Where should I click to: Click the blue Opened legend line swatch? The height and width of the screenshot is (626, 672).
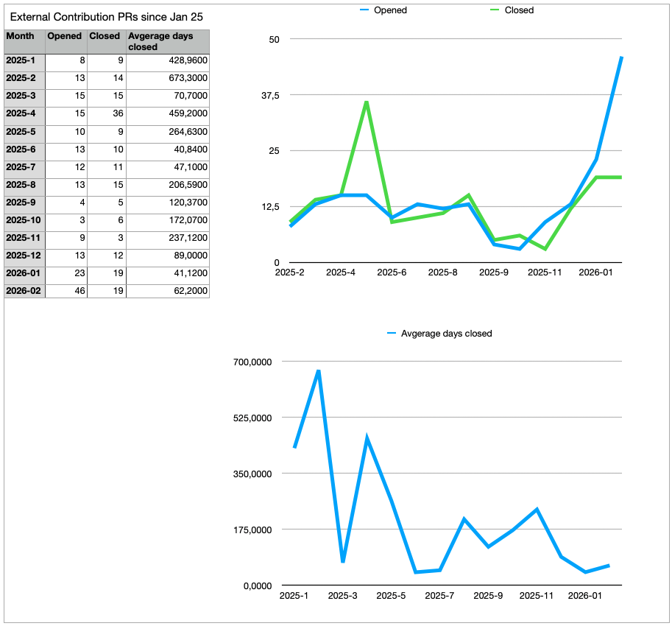click(x=364, y=10)
